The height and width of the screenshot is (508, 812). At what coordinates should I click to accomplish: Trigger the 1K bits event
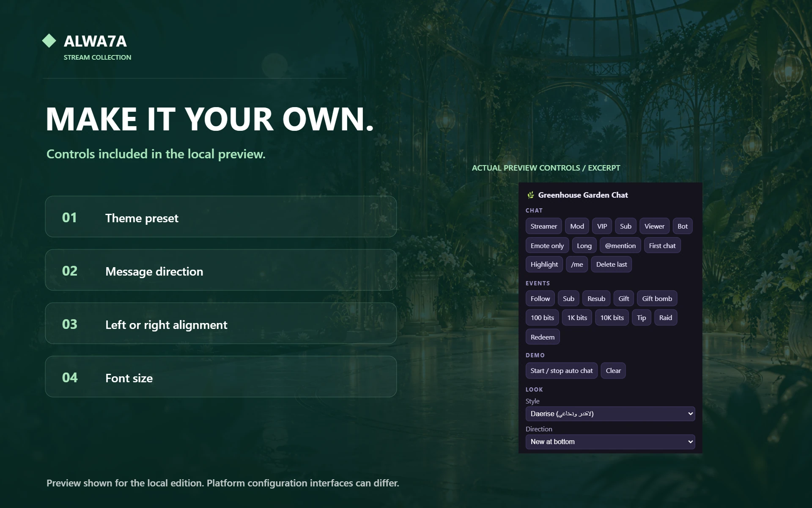[x=577, y=317]
